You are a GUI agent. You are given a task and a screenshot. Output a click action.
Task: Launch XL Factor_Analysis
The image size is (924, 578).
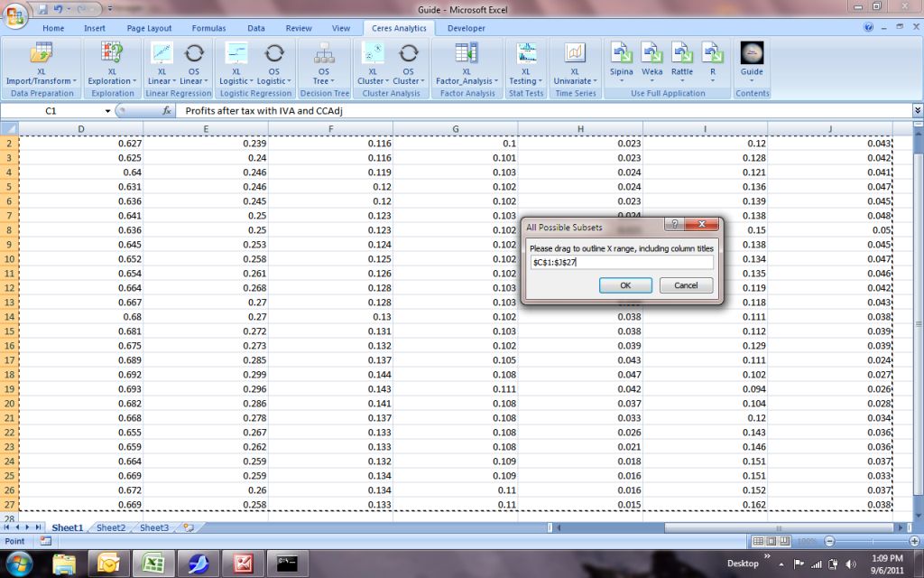click(x=467, y=64)
